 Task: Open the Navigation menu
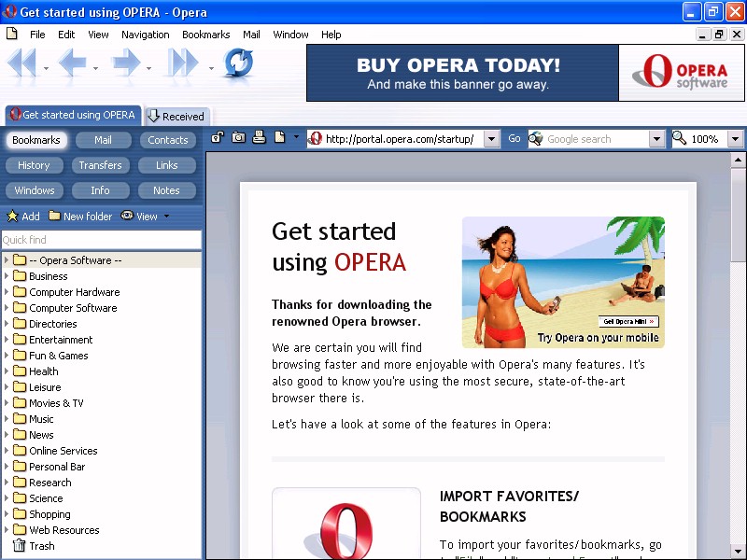(x=146, y=35)
